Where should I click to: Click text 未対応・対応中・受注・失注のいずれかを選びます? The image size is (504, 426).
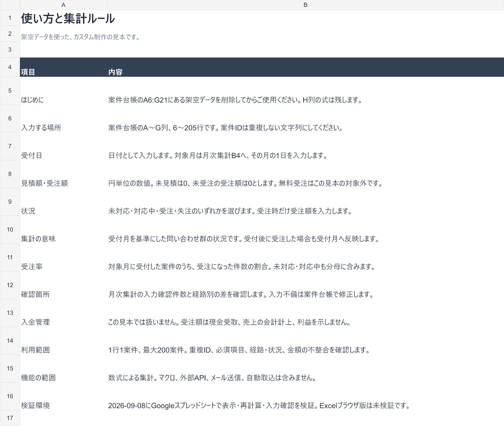(182, 211)
